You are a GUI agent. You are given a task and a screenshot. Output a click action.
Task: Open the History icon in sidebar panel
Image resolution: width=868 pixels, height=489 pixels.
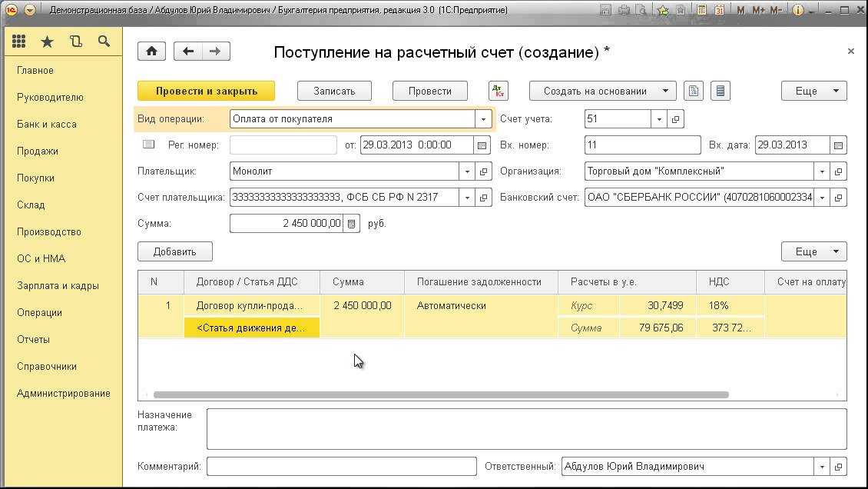(76, 41)
